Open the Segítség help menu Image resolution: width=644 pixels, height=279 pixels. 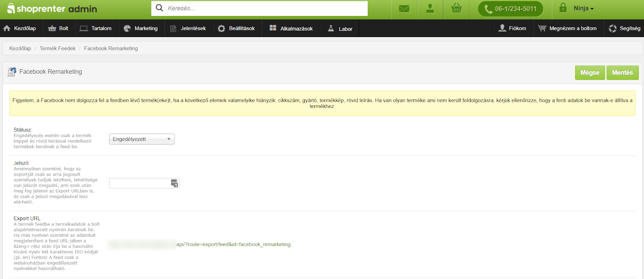point(624,28)
